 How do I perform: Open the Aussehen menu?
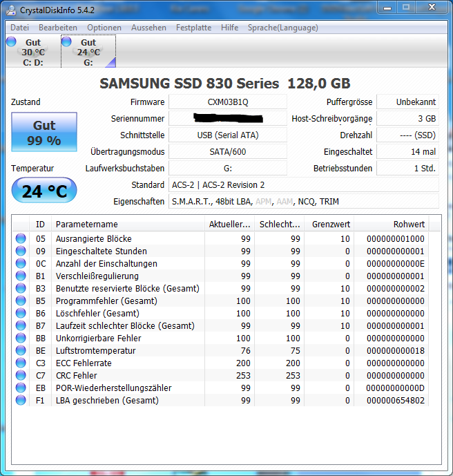click(x=148, y=28)
